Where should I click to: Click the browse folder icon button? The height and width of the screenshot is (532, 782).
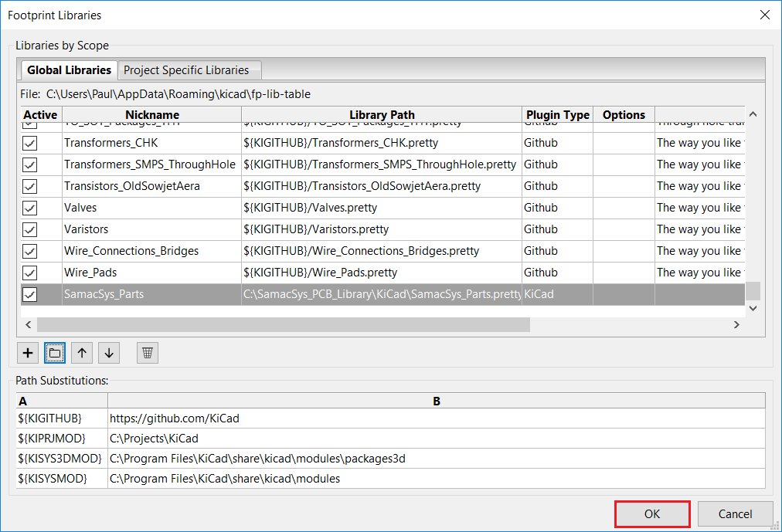tap(55, 353)
